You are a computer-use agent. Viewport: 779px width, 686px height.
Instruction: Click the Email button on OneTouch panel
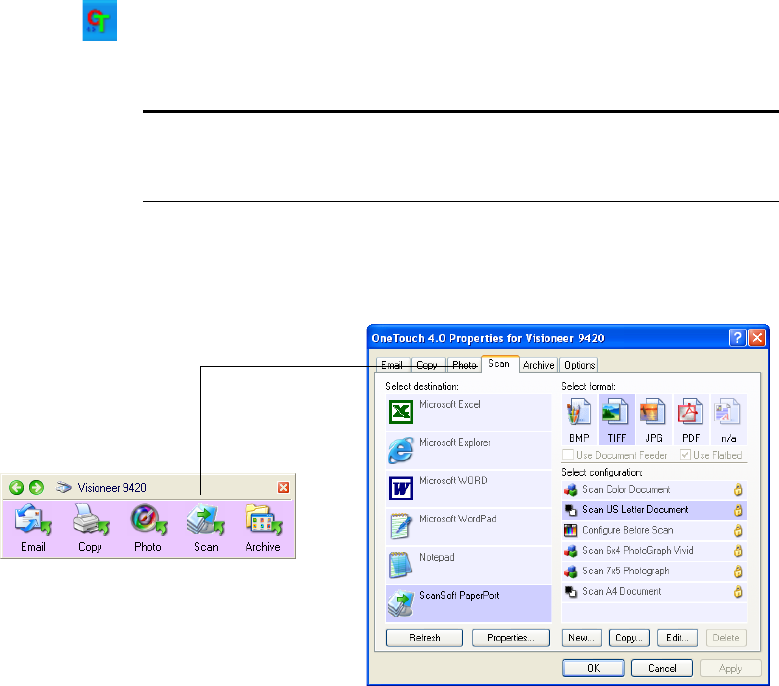tap(33, 528)
